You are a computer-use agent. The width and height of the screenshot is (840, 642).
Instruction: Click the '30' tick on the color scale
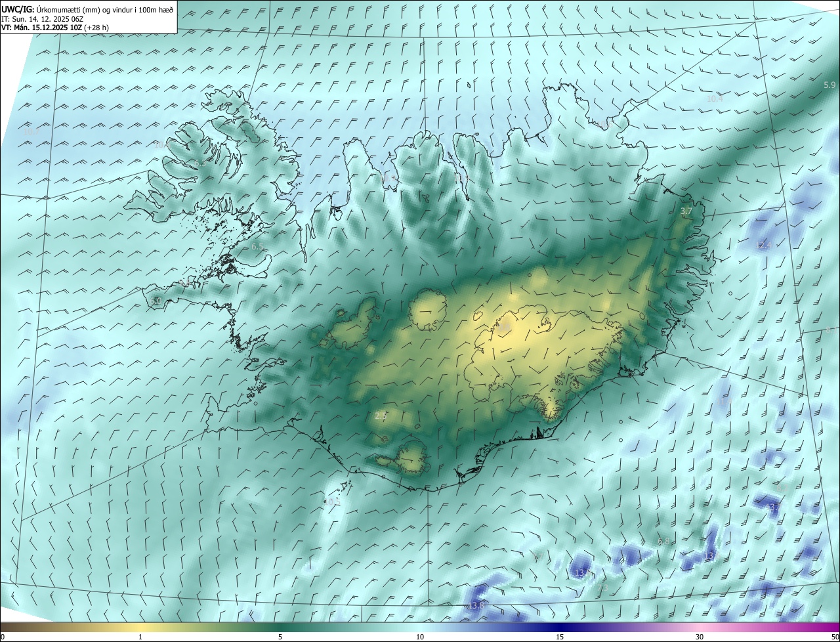700,637
